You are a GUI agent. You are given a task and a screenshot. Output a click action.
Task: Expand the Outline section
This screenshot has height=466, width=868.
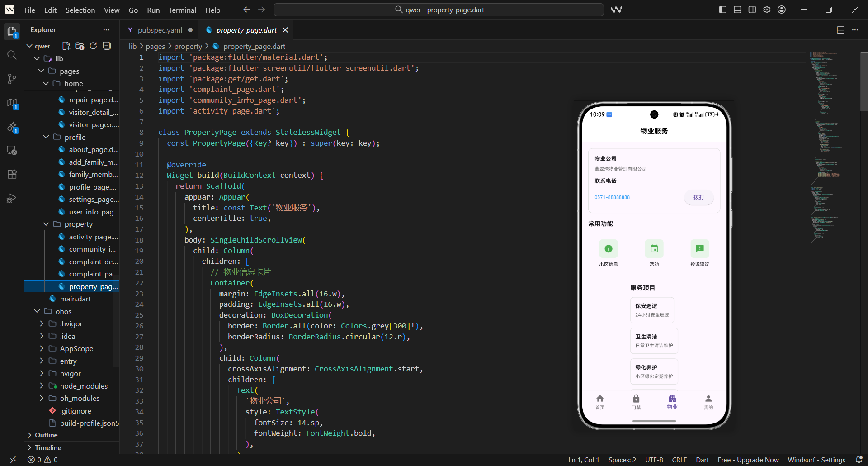[x=72, y=435]
